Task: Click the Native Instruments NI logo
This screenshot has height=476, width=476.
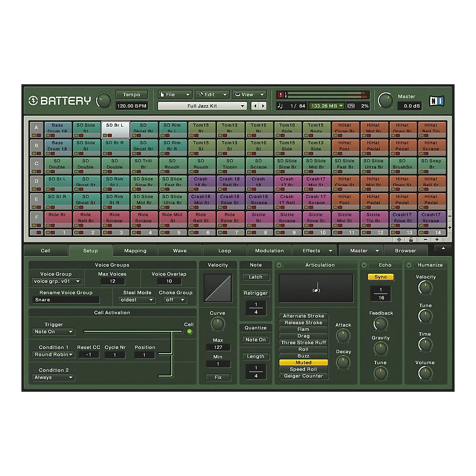Action: pos(436,100)
